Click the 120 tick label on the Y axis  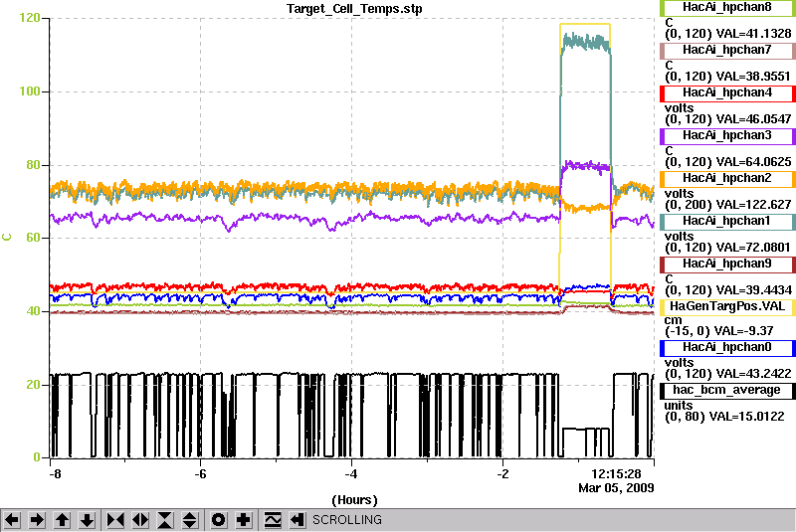click(x=30, y=18)
